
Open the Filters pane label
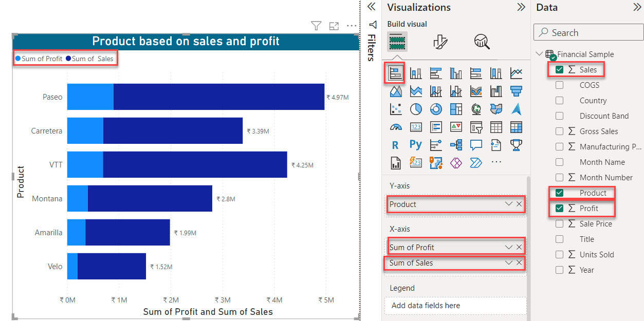372,48
